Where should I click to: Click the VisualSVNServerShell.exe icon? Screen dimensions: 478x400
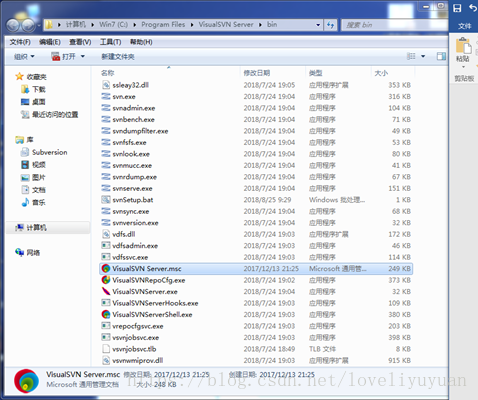pos(106,314)
